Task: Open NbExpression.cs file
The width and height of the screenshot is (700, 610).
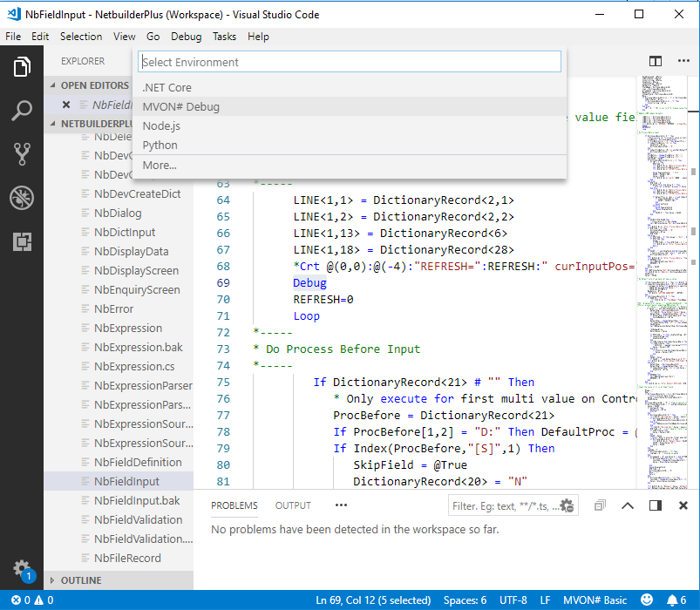Action: [x=119, y=366]
